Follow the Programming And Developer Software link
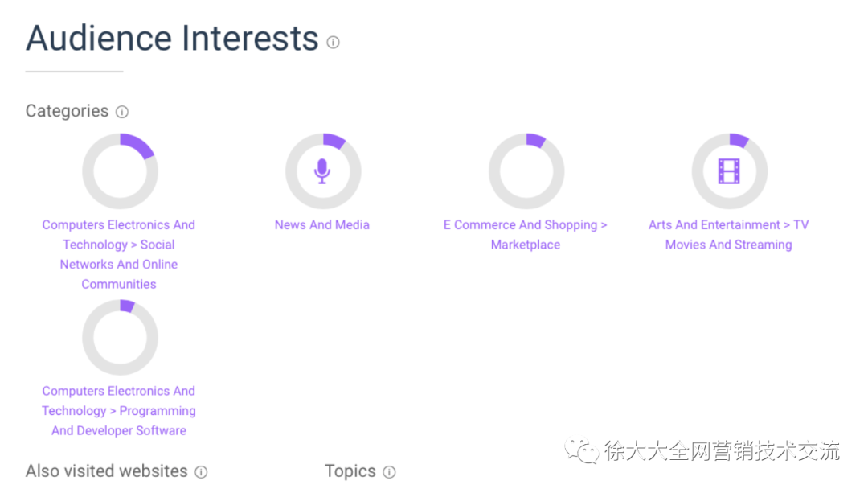Viewport: 868px width, 489px height. point(119,411)
